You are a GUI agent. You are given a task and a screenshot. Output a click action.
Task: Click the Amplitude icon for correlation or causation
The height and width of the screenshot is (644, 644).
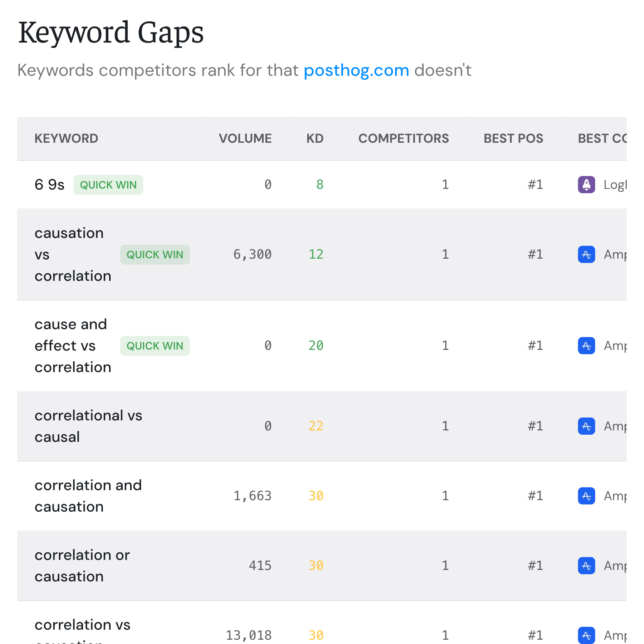point(586,566)
